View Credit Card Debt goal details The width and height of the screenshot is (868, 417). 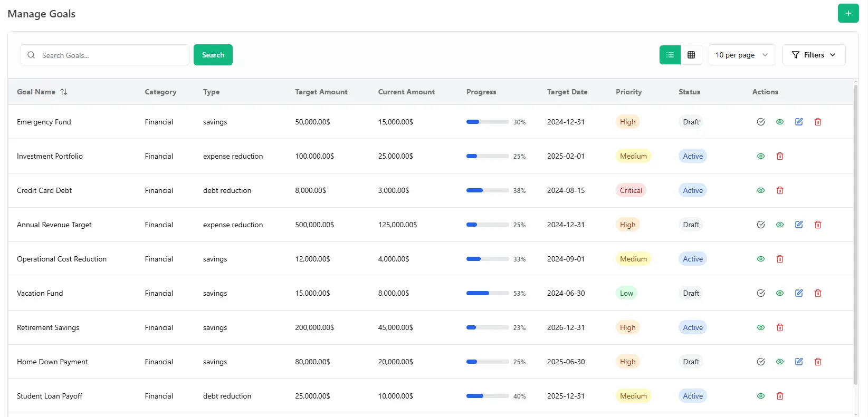[x=761, y=190]
